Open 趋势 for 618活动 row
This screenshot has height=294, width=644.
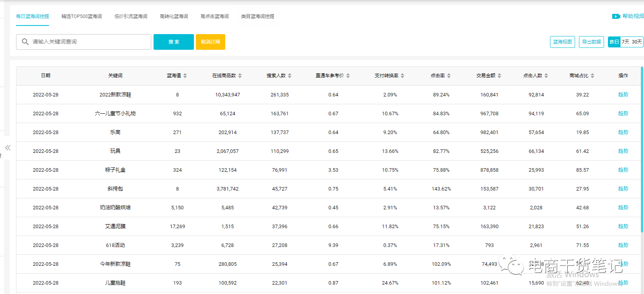[623, 245]
